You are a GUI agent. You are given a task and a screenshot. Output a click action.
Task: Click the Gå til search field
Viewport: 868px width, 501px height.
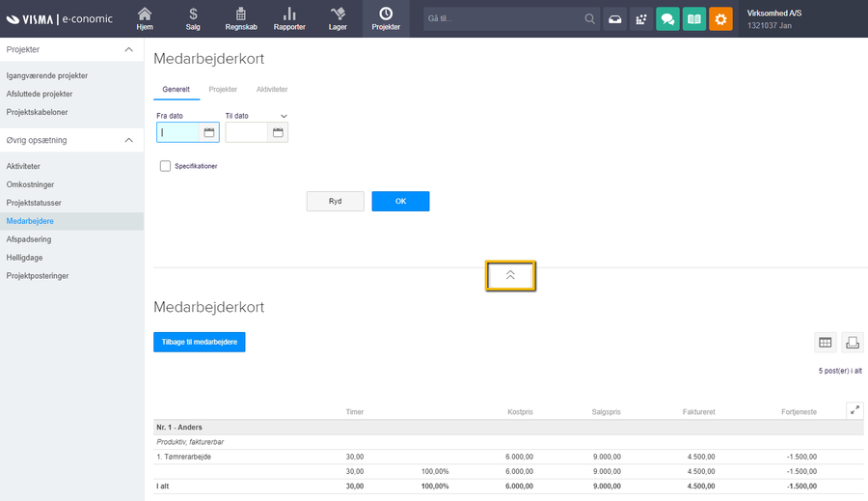pyautogui.click(x=503, y=19)
